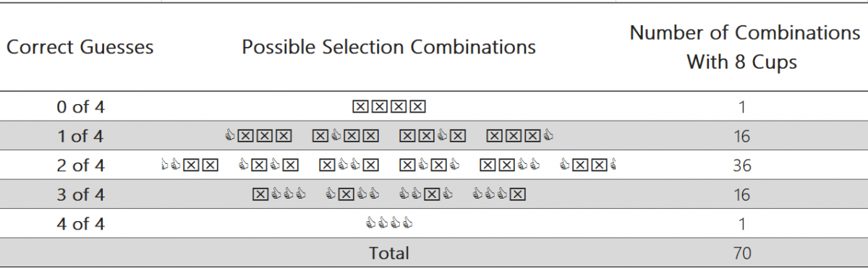Click the first combination icons in 1 of 4 row

[x=258, y=136]
